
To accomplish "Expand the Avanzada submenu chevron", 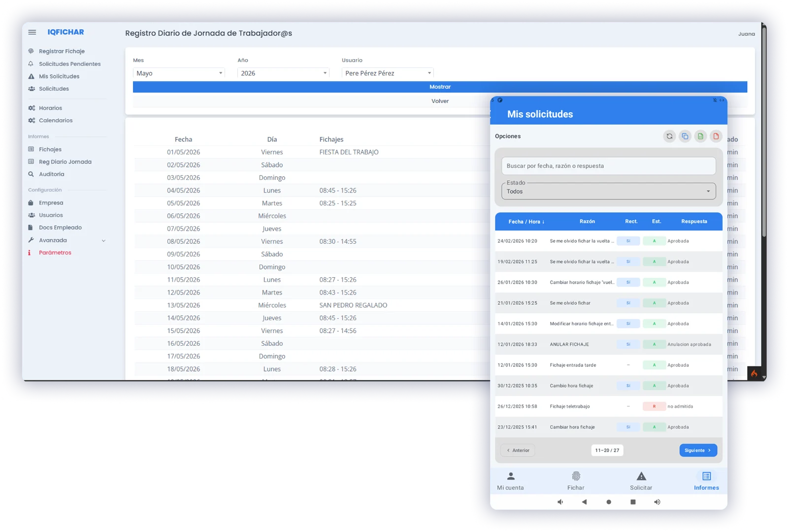I will point(103,241).
